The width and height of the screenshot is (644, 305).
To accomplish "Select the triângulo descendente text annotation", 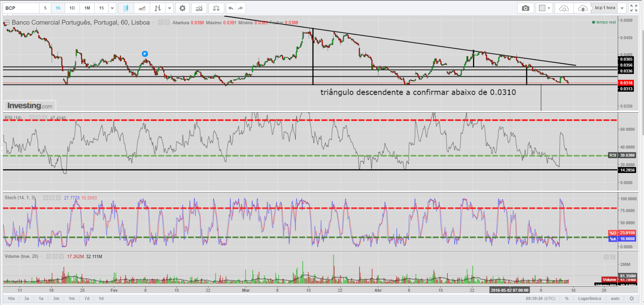I will (x=418, y=92).
